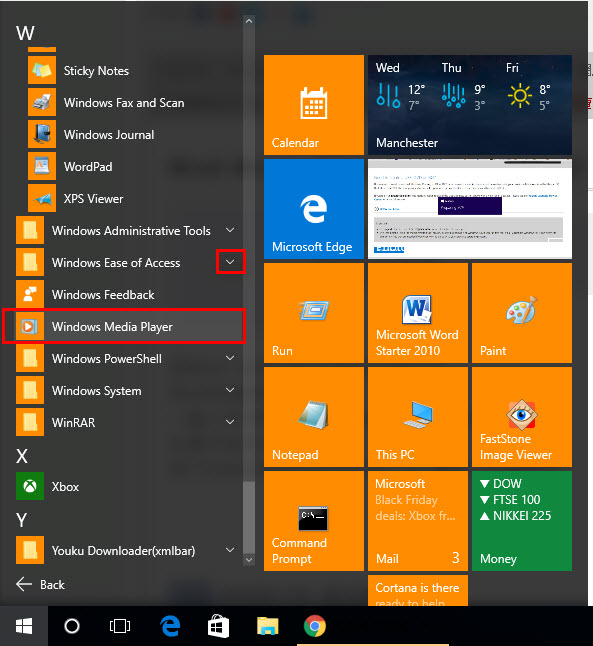The image size is (593, 646).
Task: Launch Windows Fax and Scan icon
Action: [x=42, y=102]
